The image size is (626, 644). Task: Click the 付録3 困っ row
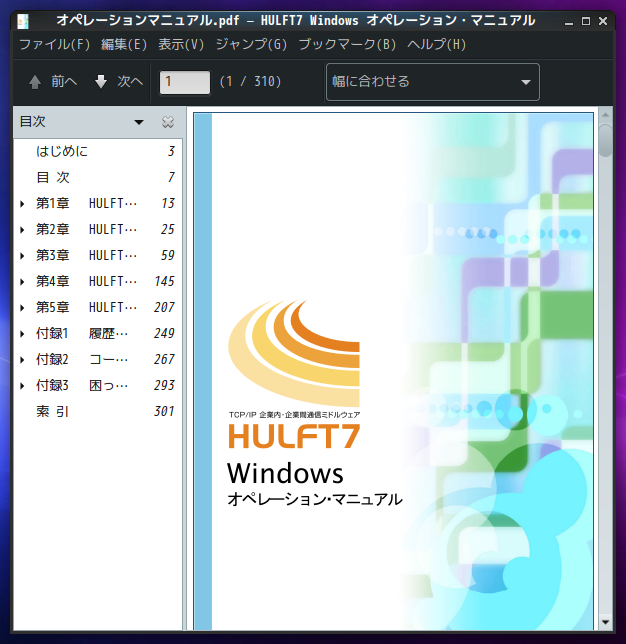coord(98,386)
